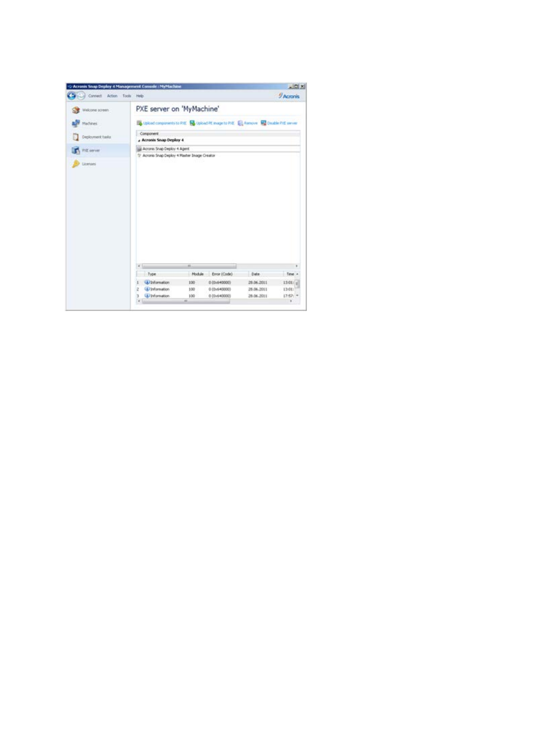Sort log by Module column header
The image size is (535, 756).
coord(198,274)
